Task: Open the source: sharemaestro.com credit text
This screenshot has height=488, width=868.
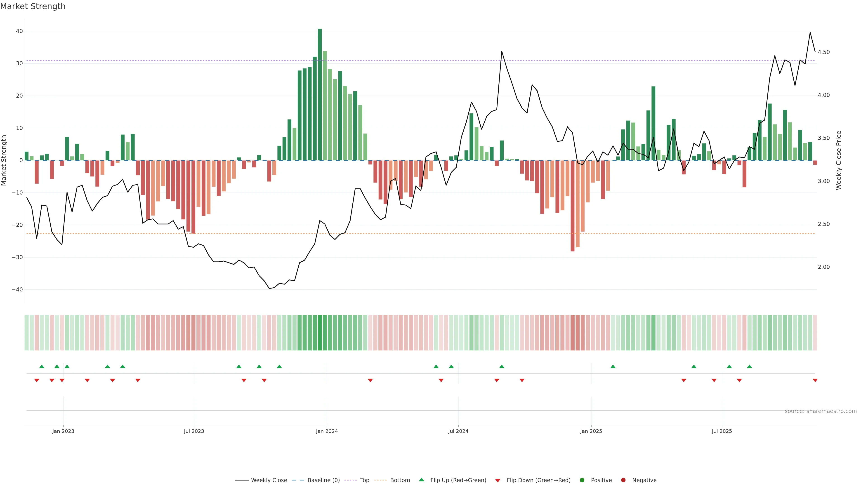Action: [x=821, y=411]
